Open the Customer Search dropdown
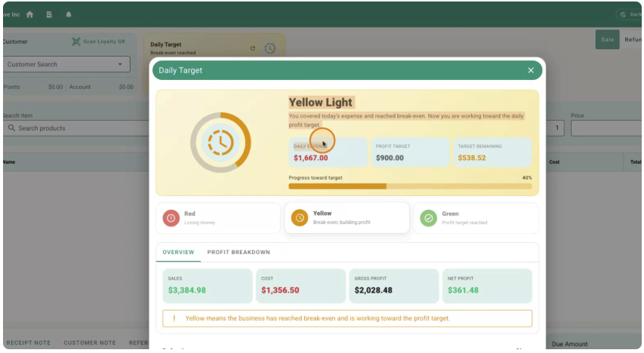 (x=66, y=64)
